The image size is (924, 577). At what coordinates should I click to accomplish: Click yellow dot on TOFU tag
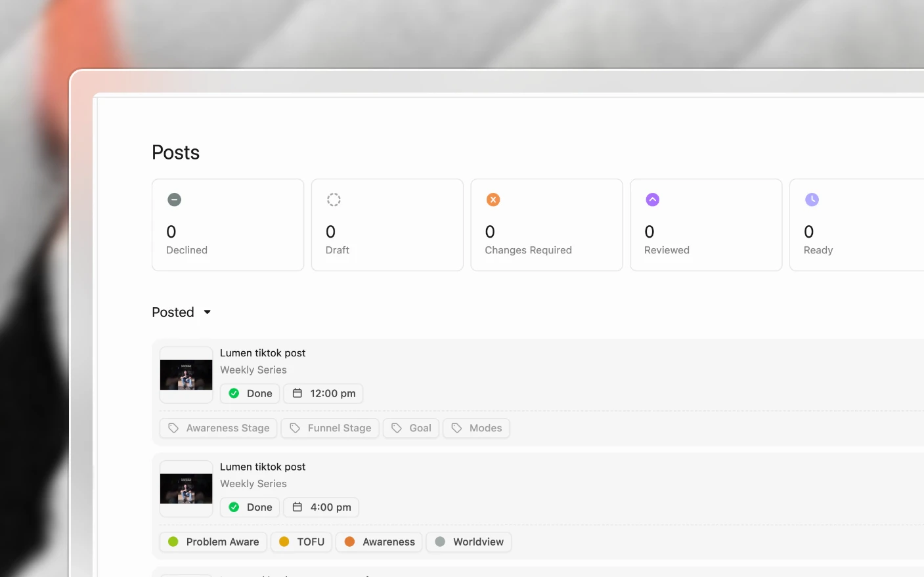tap(284, 542)
